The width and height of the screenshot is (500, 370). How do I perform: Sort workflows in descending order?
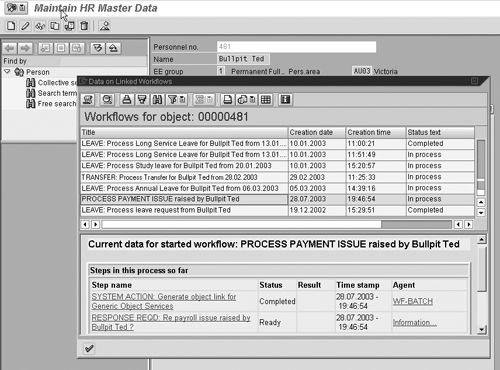point(142,100)
